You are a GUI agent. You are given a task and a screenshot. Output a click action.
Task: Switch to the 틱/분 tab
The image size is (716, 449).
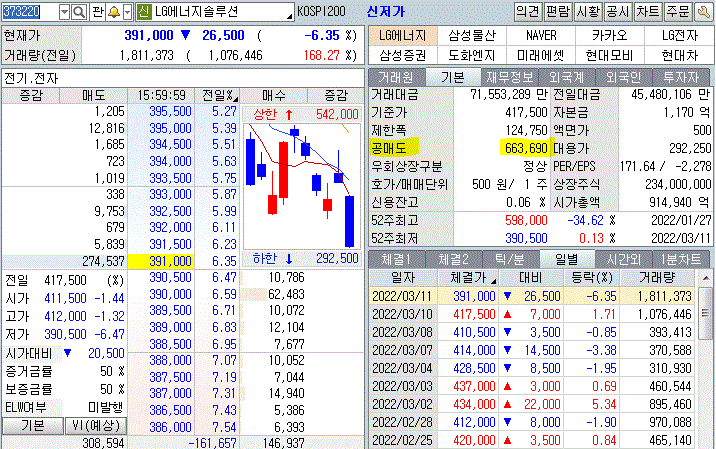click(510, 259)
